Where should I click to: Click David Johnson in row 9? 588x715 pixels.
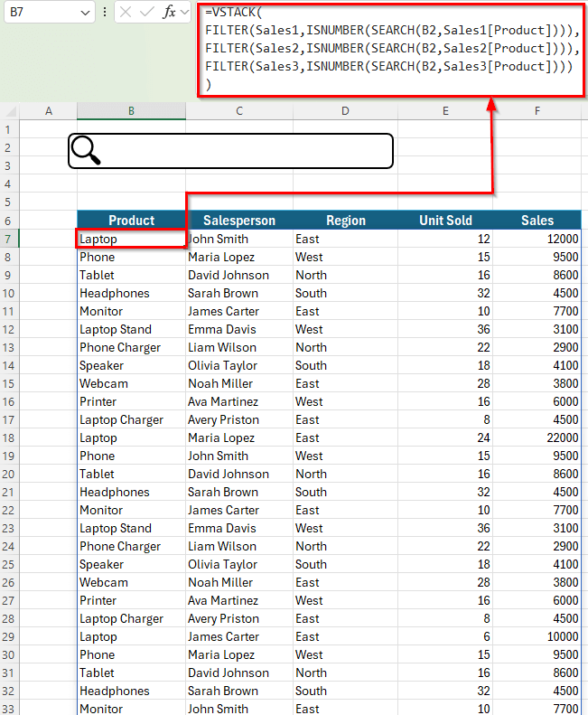pos(239,275)
